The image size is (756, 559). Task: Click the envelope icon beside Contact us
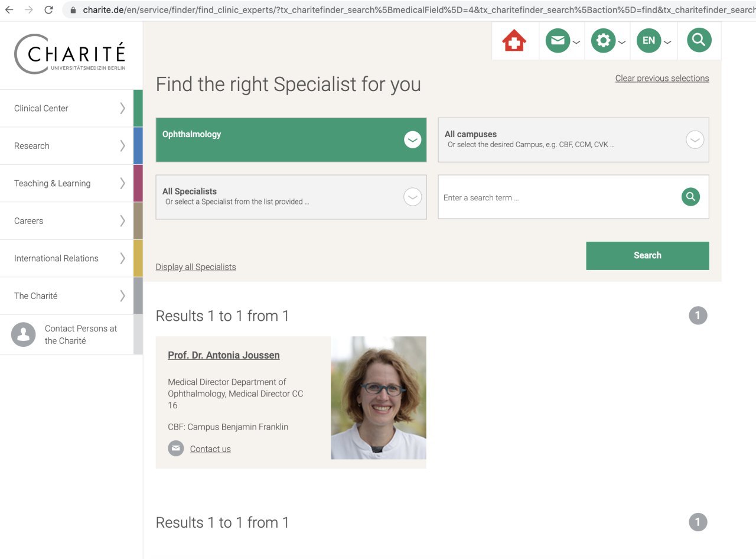click(x=176, y=448)
